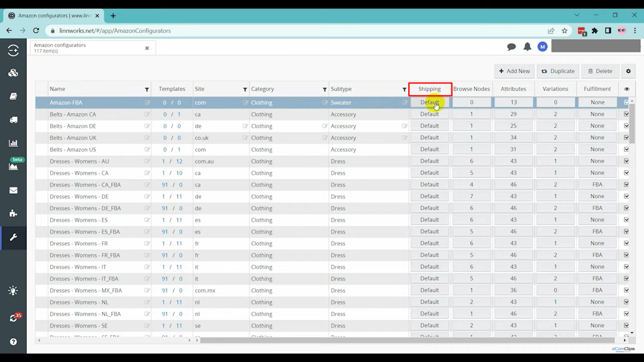Open the truck icon in the sidebar
The image size is (644, 362).
click(13, 120)
